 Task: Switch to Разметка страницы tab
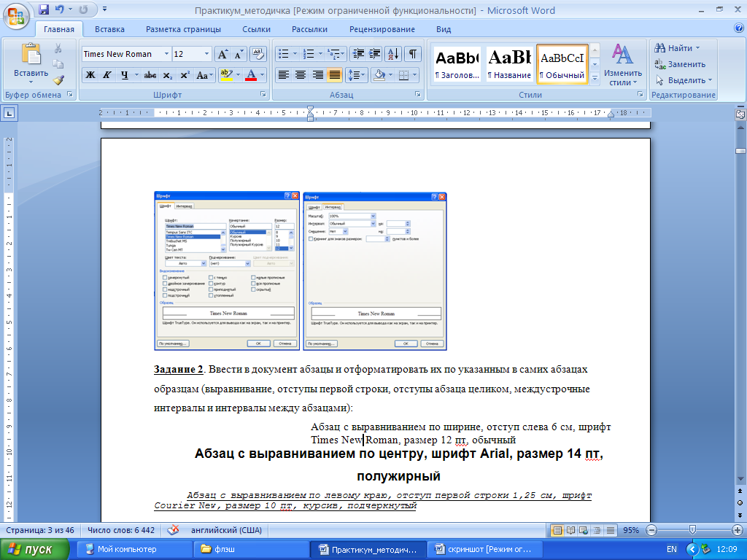pyautogui.click(x=183, y=29)
